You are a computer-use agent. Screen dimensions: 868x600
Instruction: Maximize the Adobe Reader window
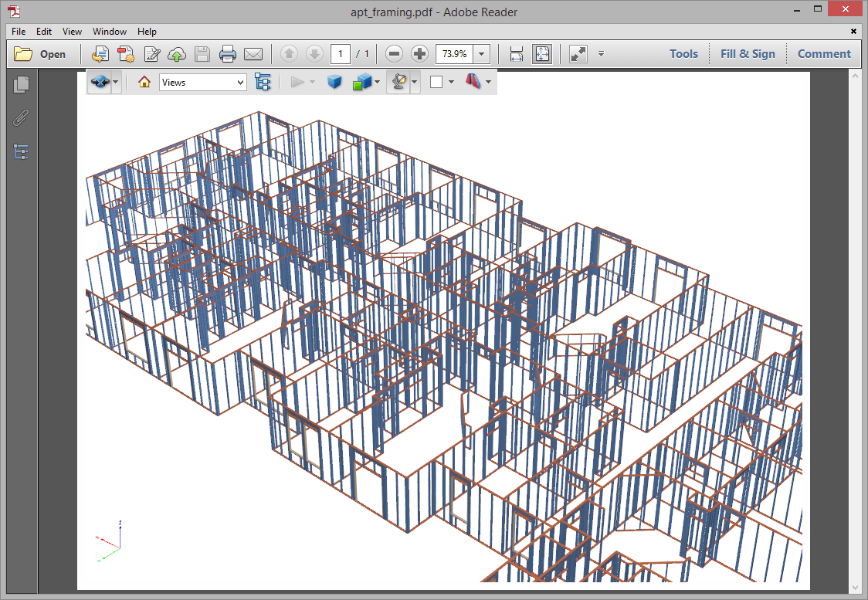[x=818, y=9]
